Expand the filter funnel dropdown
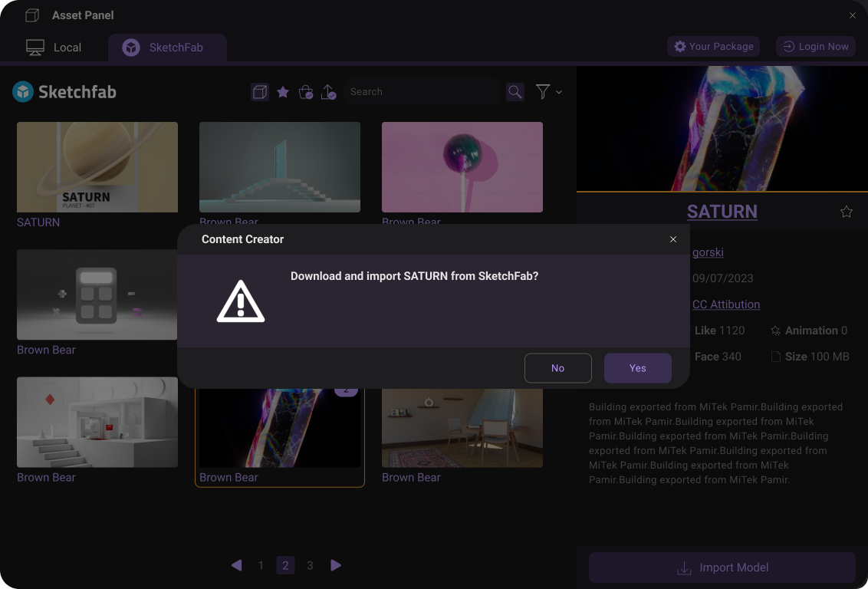This screenshot has height=589, width=868. (x=547, y=92)
